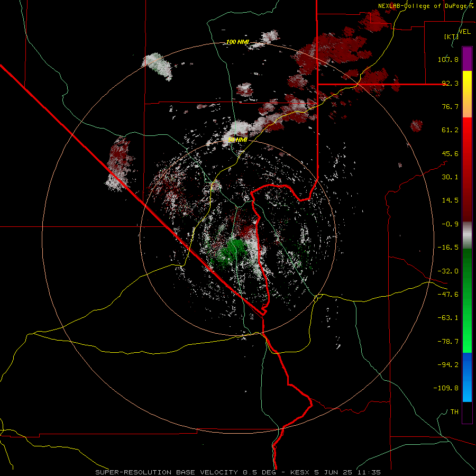Click the 11:35 timestamp
This screenshot has width=476, height=476.
tap(368, 472)
